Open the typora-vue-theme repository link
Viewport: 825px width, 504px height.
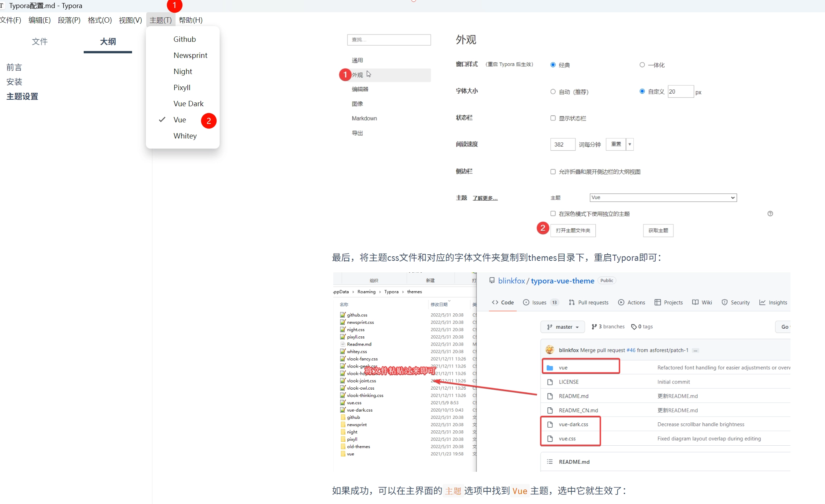[562, 281]
